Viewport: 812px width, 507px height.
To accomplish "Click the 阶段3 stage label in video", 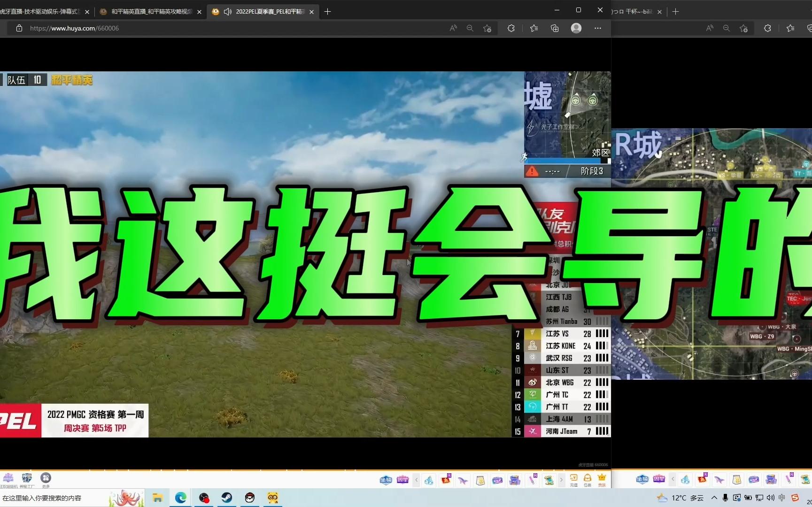I will coord(592,171).
